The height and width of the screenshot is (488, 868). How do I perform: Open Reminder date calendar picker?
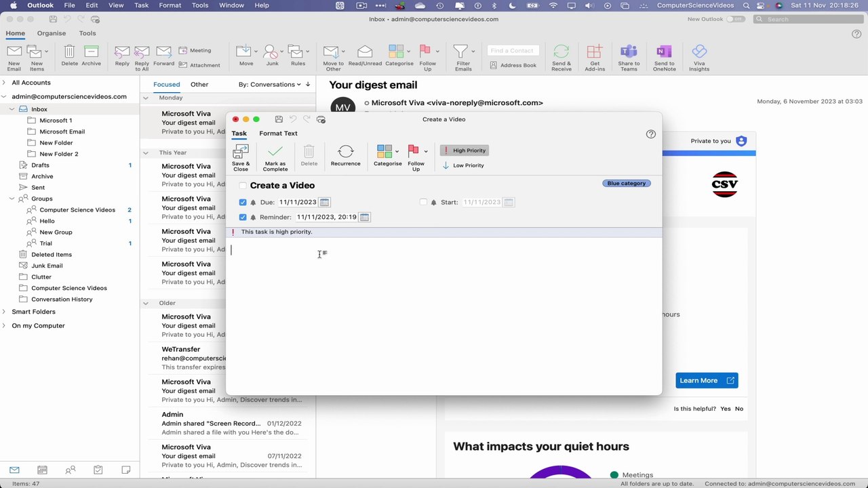[x=364, y=217]
